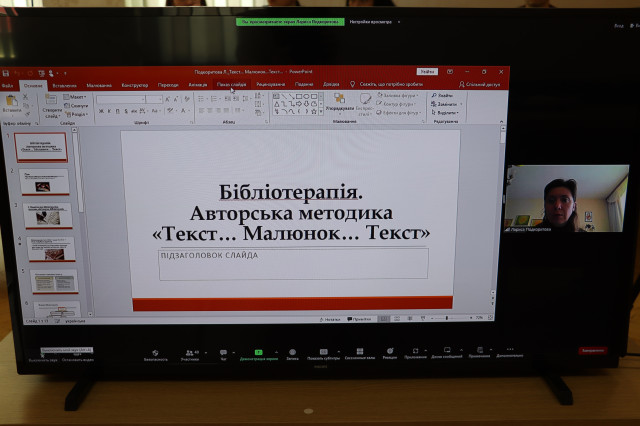Switch to Slide Show (Показ слайдів) tab
Viewport: 640px width, 426px height.
(x=231, y=84)
